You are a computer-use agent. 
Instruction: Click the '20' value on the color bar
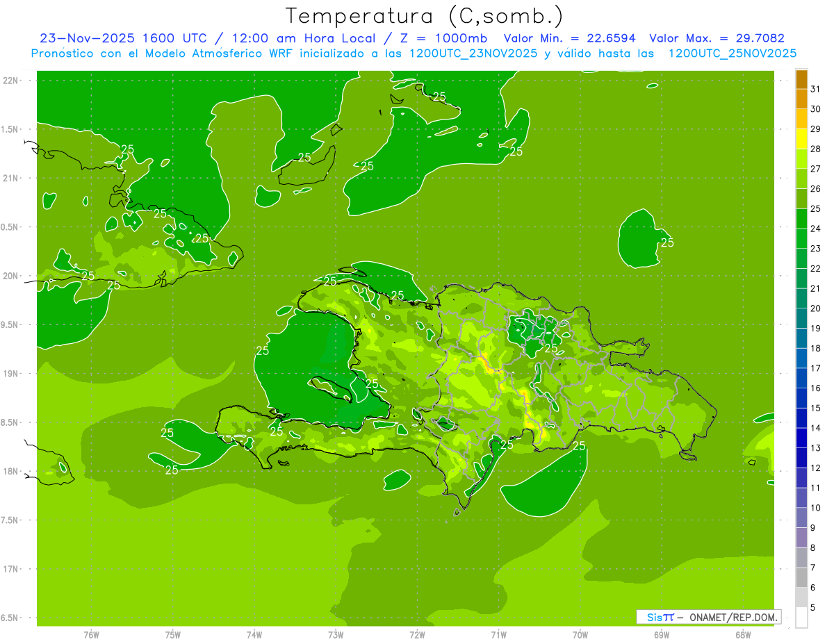coord(815,308)
